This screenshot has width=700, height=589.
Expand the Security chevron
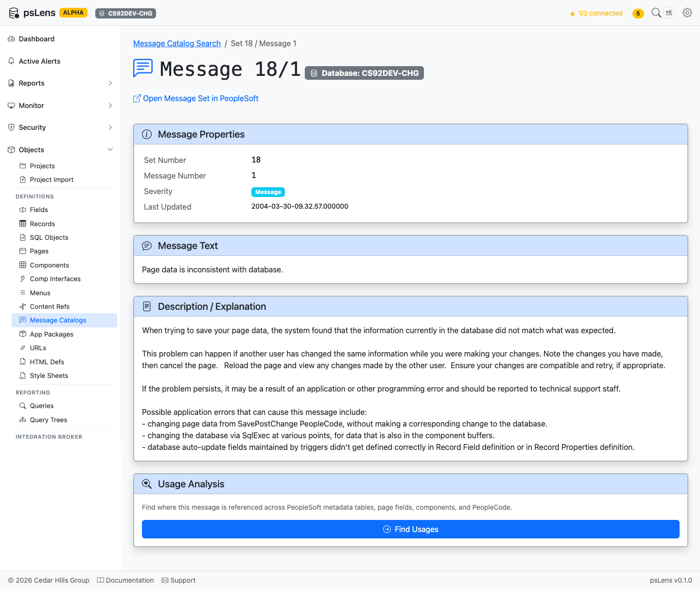pyautogui.click(x=110, y=127)
